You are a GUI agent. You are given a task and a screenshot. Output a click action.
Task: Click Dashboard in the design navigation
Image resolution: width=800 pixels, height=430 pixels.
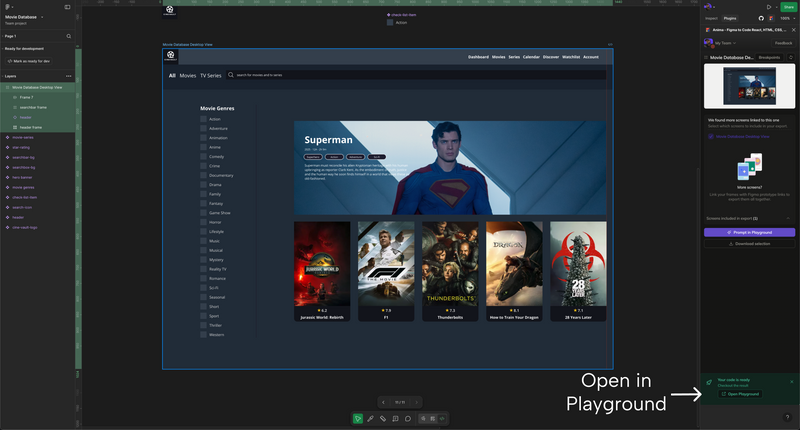click(x=479, y=57)
